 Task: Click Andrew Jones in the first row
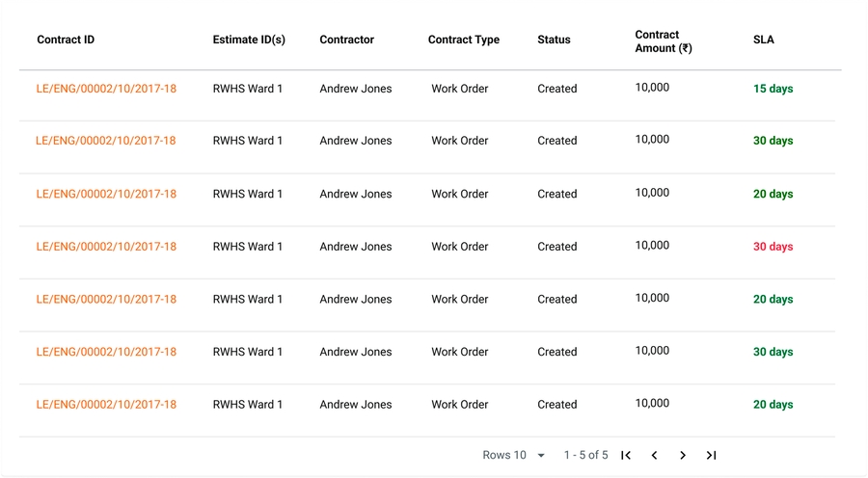[x=356, y=89]
